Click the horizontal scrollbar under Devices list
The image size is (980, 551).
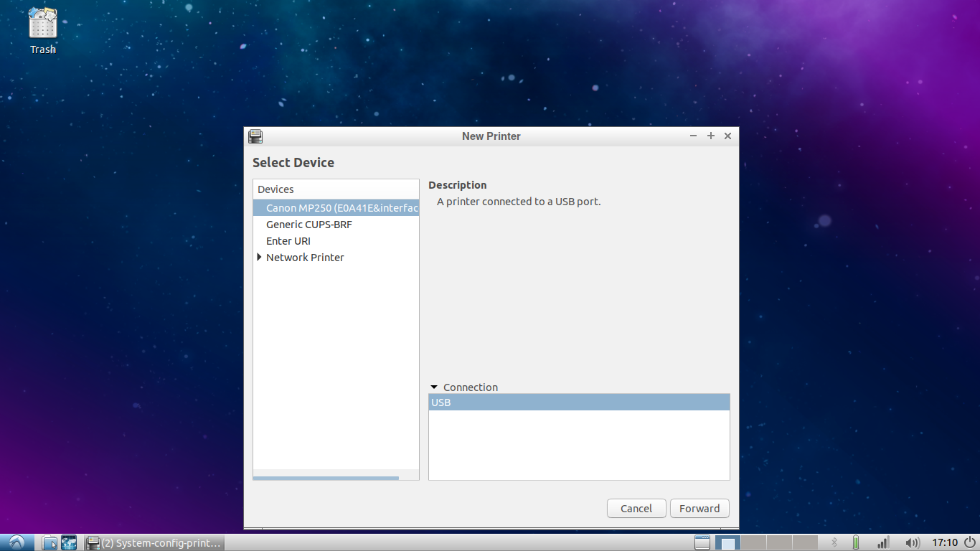point(326,478)
